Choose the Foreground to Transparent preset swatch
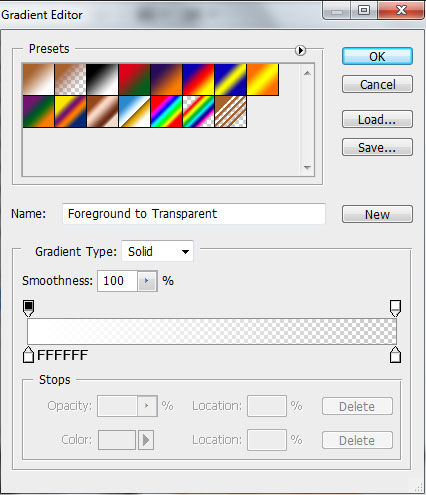Viewport: 426px width, 495px height. 70,79
